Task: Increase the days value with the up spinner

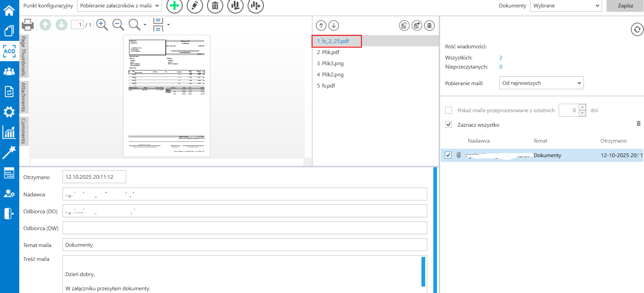Action: click(582, 107)
